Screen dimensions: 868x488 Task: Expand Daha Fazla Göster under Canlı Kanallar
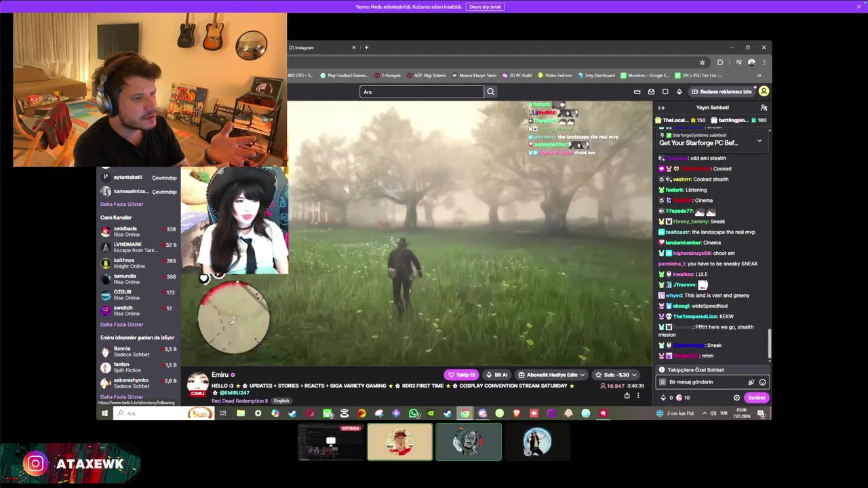click(122, 325)
